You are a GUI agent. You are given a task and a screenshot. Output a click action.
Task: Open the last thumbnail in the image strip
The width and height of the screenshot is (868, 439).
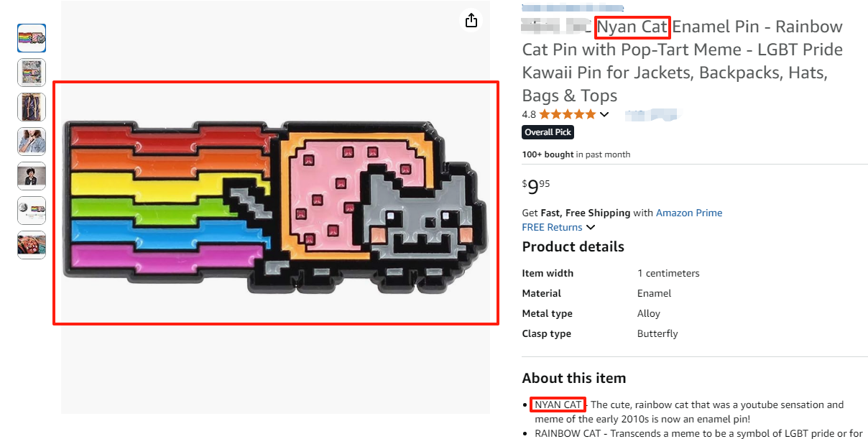[32, 245]
